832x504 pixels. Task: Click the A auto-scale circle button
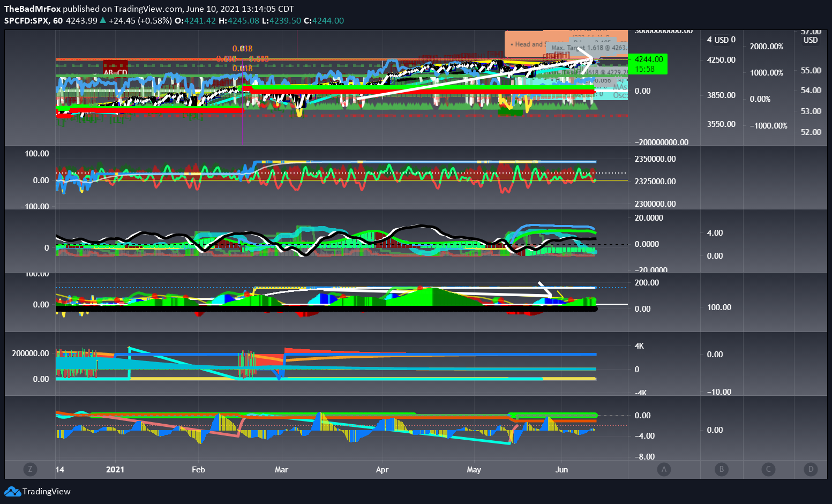pos(664,469)
